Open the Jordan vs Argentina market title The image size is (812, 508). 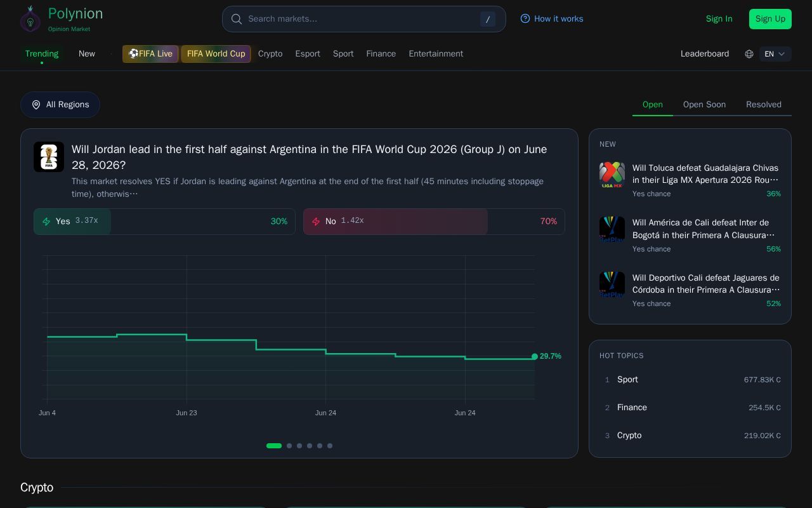click(x=310, y=157)
